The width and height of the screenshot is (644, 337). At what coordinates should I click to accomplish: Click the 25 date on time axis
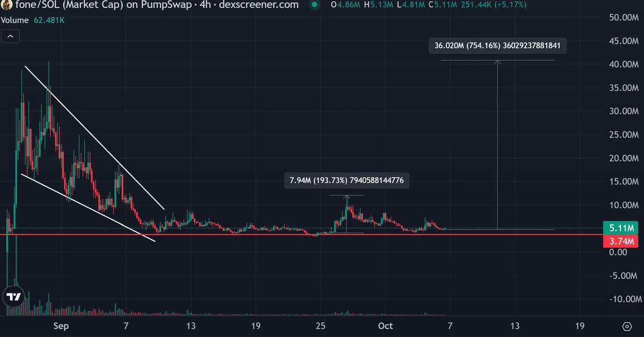pyautogui.click(x=320, y=326)
